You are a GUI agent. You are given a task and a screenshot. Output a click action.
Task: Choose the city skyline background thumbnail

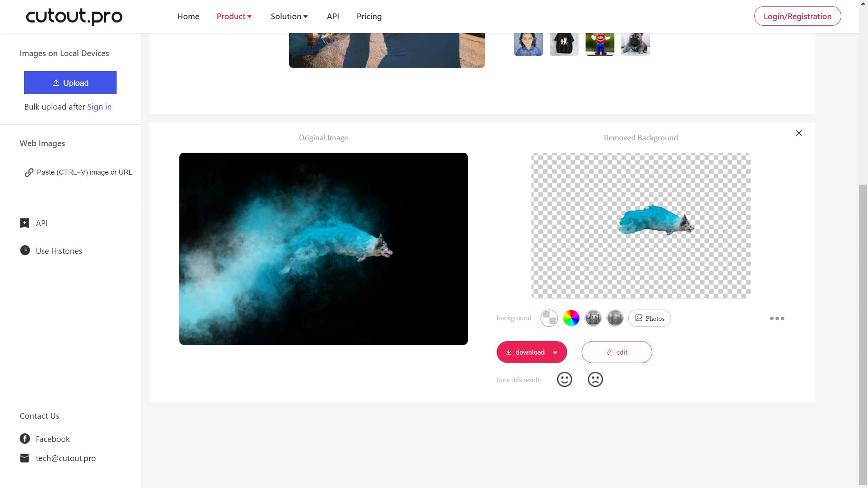click(x=593, y=318)
